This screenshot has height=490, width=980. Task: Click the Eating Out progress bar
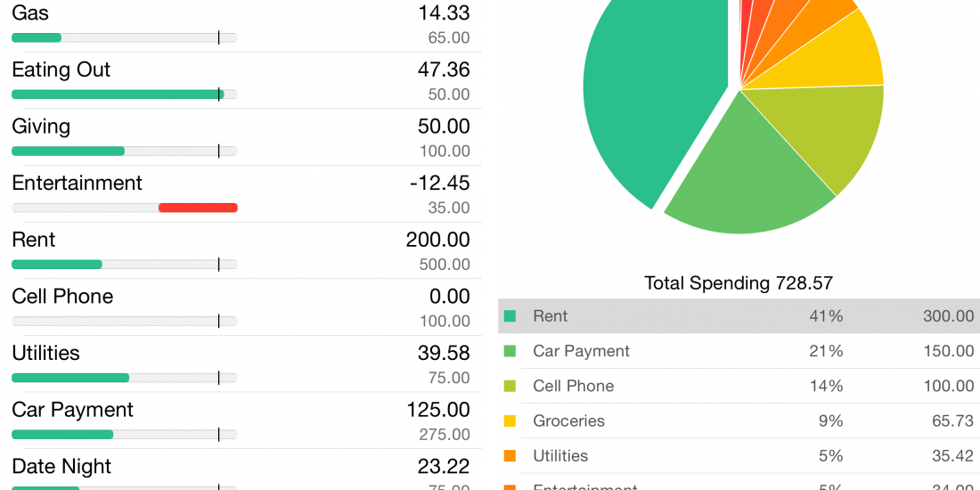click(124, 94)
